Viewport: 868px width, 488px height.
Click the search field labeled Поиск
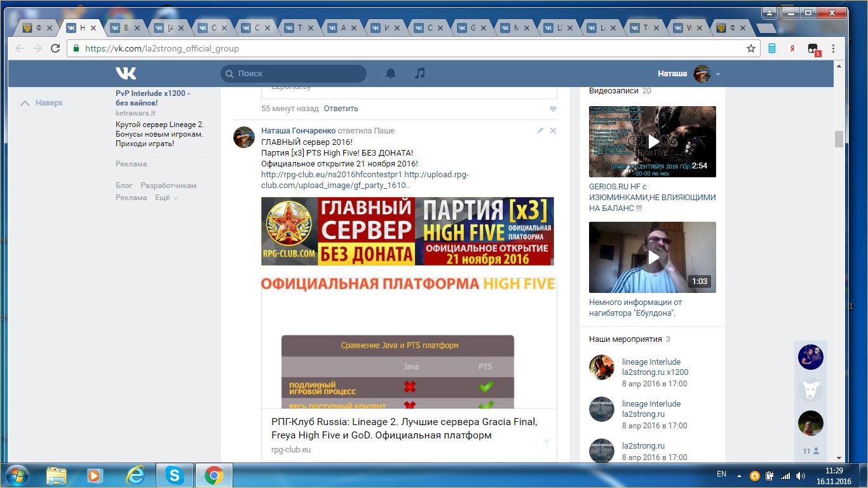(294, 74)
